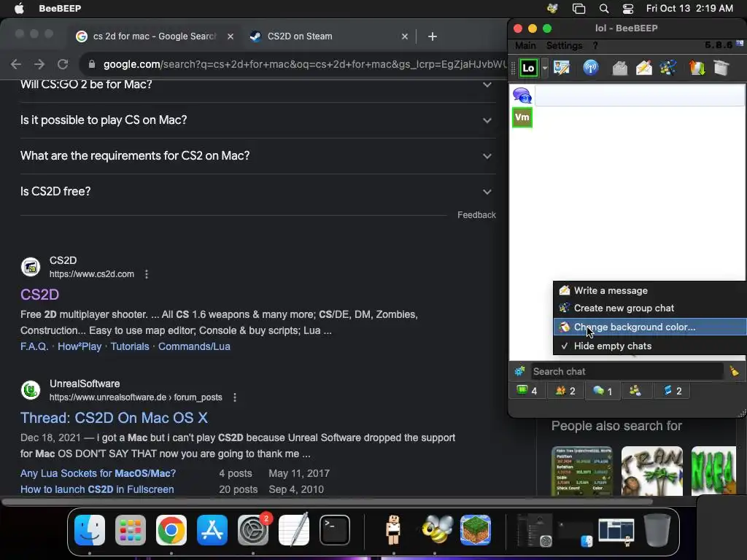Image resolution: width=747 pixels, height=560 pixels.
Task: Click the 'Lo' user avatar in BeeBEEP toolbar
Action: (528, 68)
